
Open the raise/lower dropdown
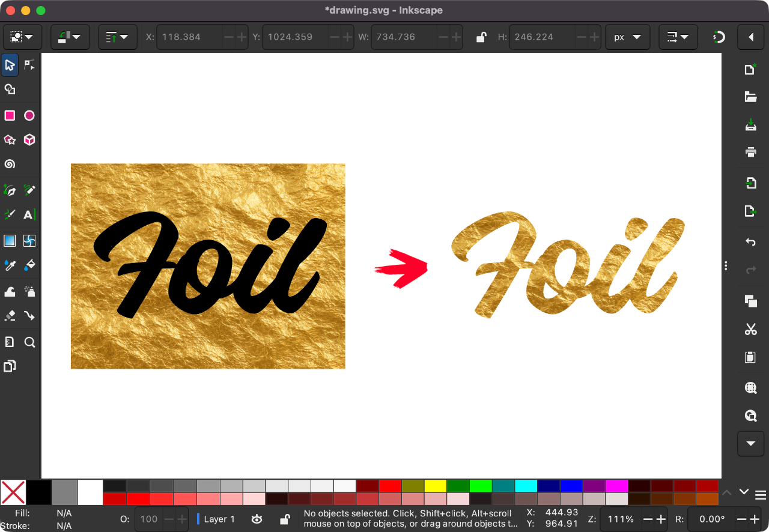tap(118, 37)
